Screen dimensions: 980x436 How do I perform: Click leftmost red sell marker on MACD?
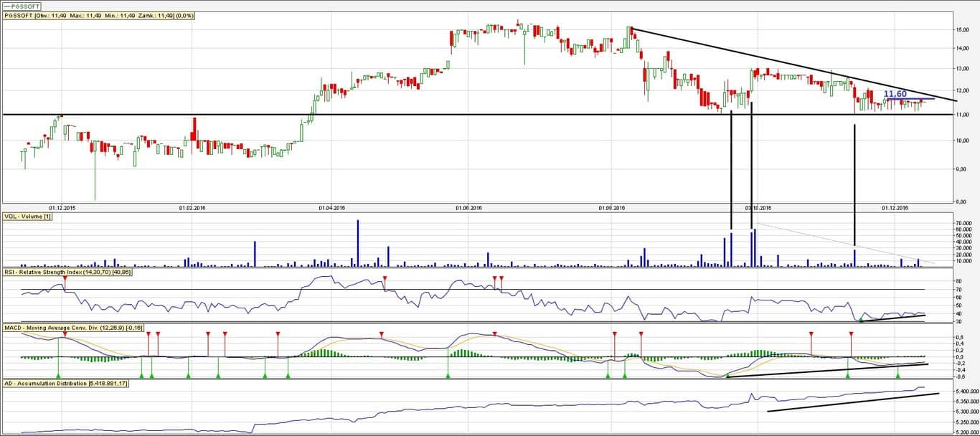click(65, 335)
